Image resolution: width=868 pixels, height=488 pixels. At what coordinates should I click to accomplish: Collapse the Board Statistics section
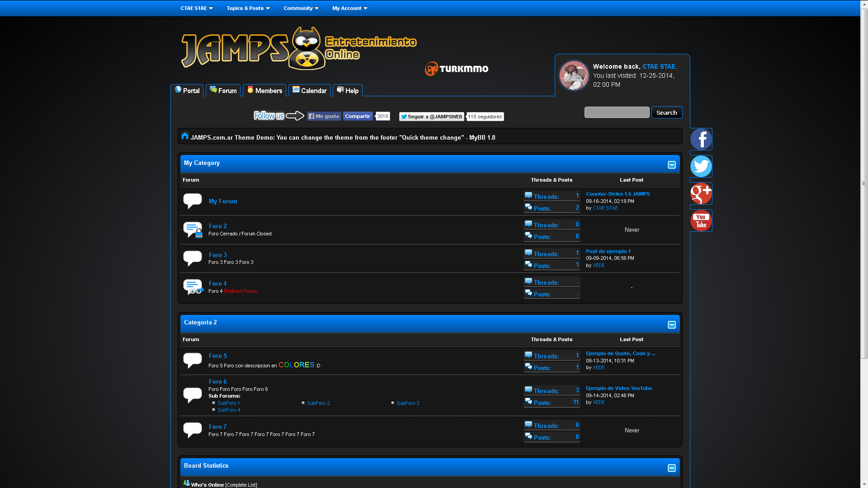click(672, 468)
